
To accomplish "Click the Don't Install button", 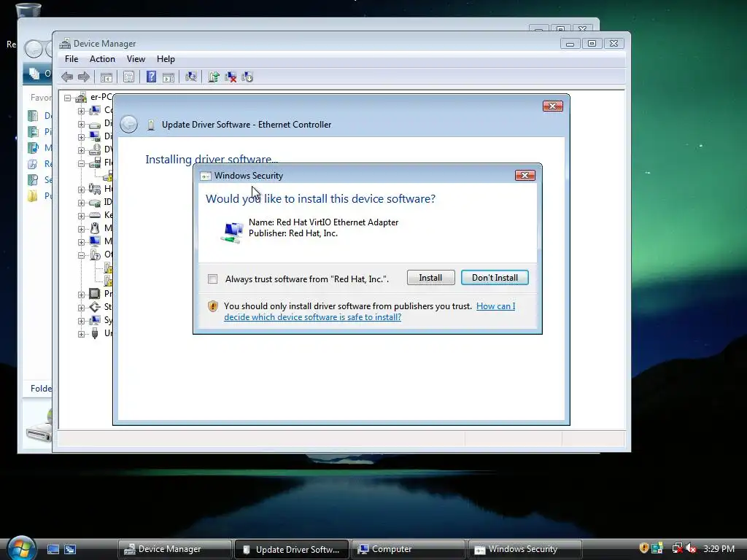I will pyautogui.click(x=495, y=278).
